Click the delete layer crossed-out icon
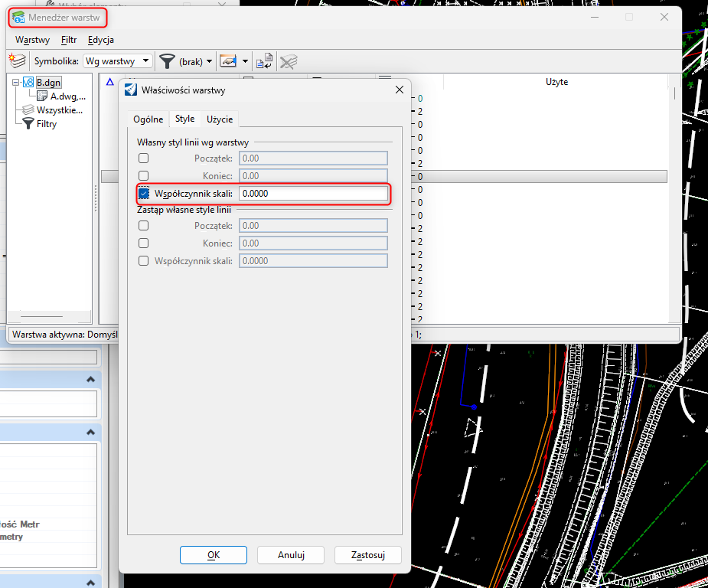 (x=289, y=61)
